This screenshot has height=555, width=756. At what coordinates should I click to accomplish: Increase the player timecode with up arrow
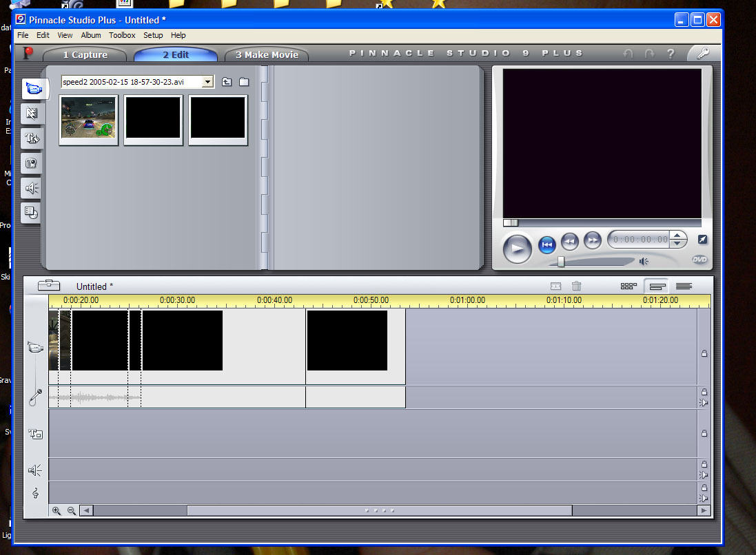(677, 235)
